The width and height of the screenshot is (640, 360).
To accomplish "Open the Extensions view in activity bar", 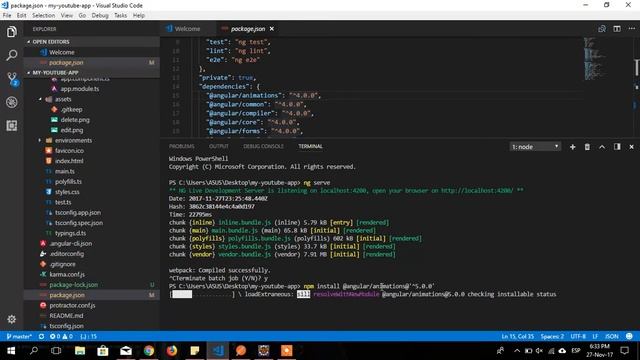I will pyautogui.click(x=11, y=125).
